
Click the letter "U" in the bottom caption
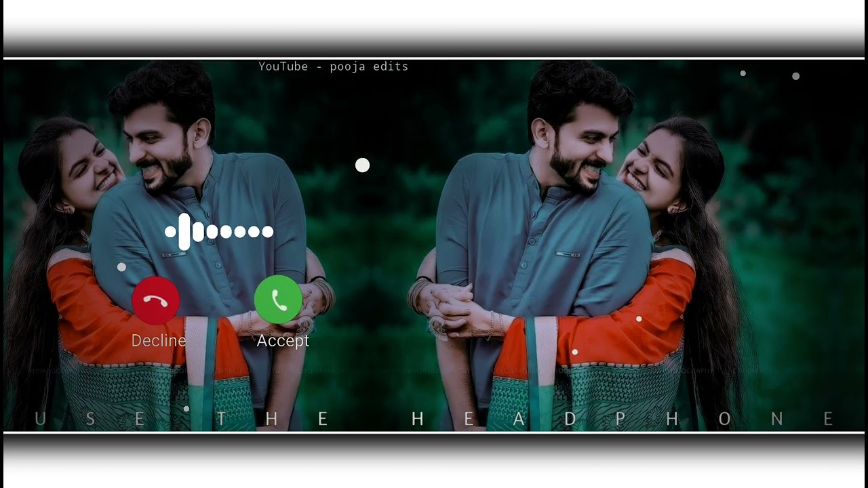(41, 420)
